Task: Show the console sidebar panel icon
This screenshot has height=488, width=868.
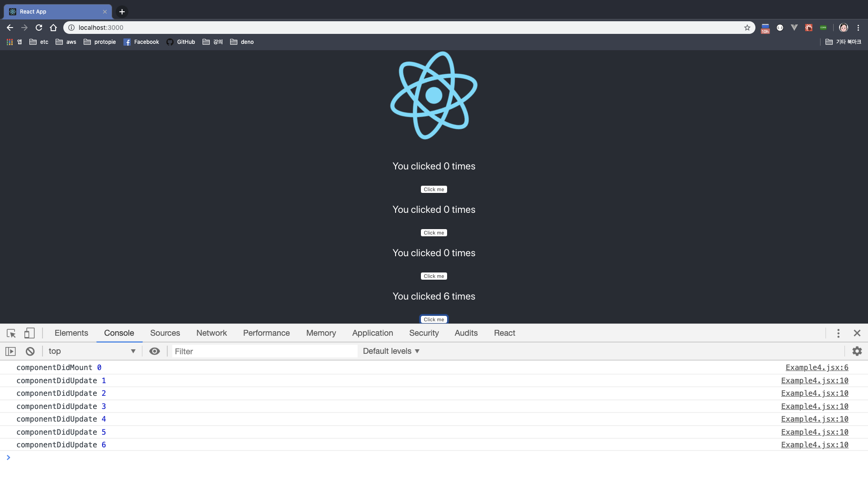Action: 10,351
